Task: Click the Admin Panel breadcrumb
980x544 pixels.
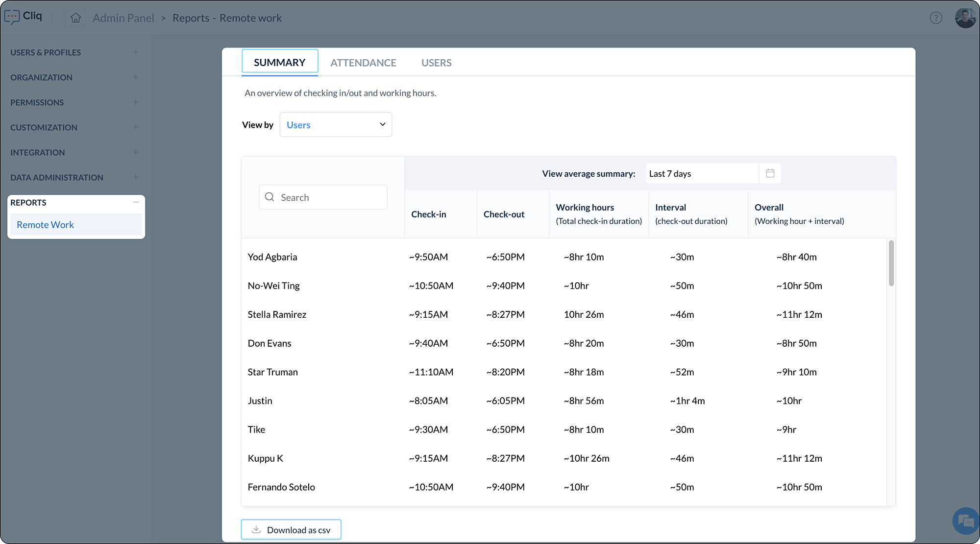Action: click(123, 18)
